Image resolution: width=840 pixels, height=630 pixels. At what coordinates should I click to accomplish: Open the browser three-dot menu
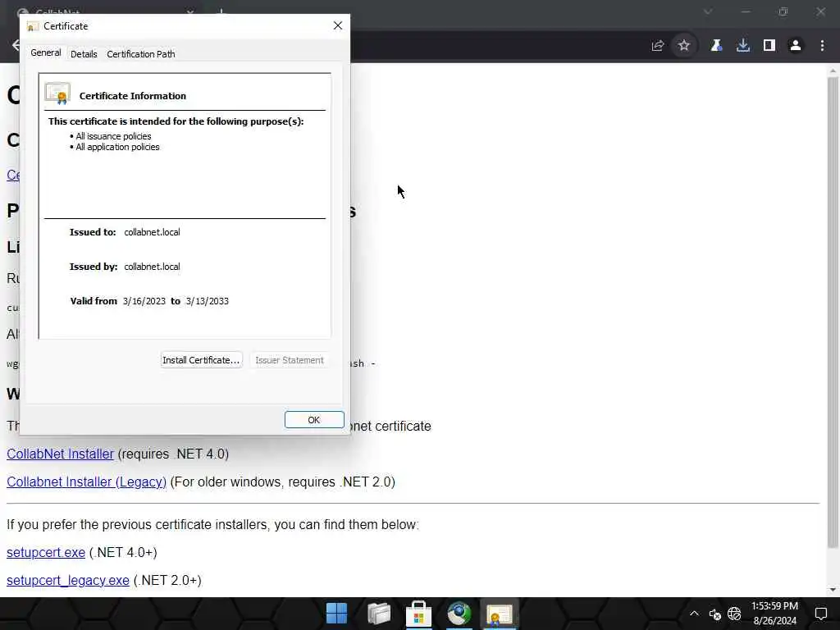click(x=822, y=46)
